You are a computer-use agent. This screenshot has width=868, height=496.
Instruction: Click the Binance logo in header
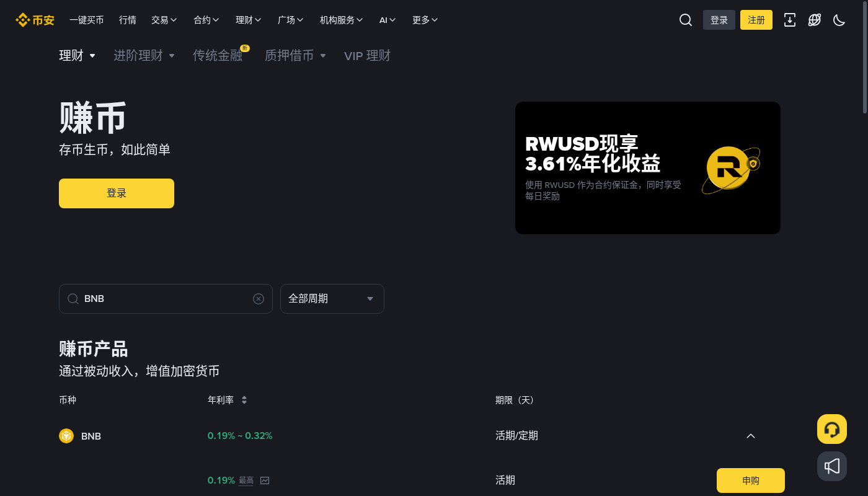35,20
